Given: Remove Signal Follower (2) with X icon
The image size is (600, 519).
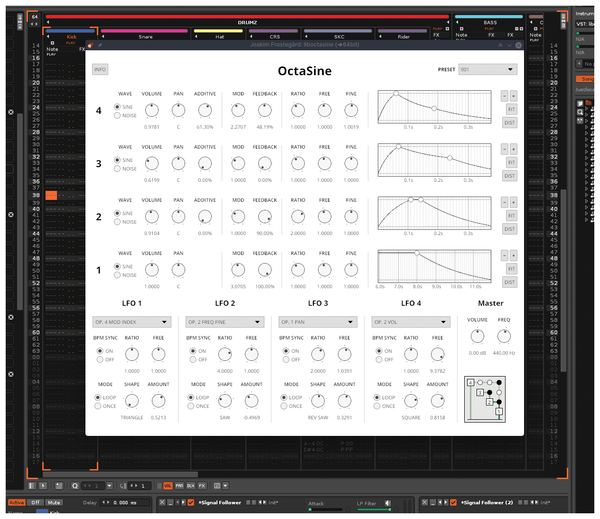Looking at the screenshot, I should (425, 503).
